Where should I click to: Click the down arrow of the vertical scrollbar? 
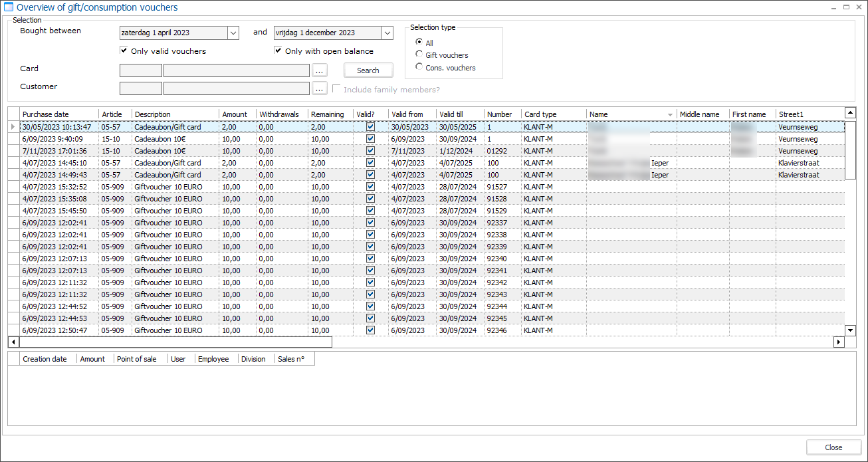pos(851,330)
